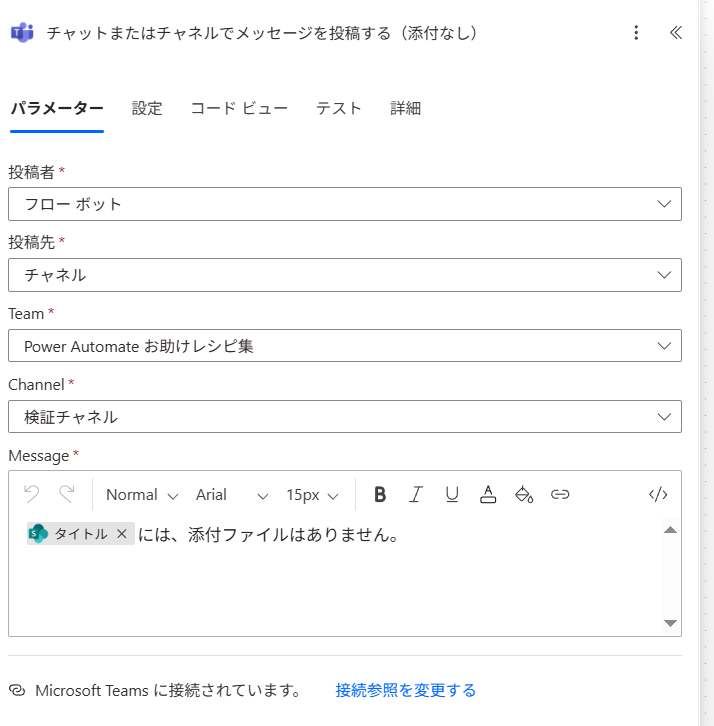714x726 pixels.
Task: Click the SharePoint タイトル token
Action: (x=81, y=534)
